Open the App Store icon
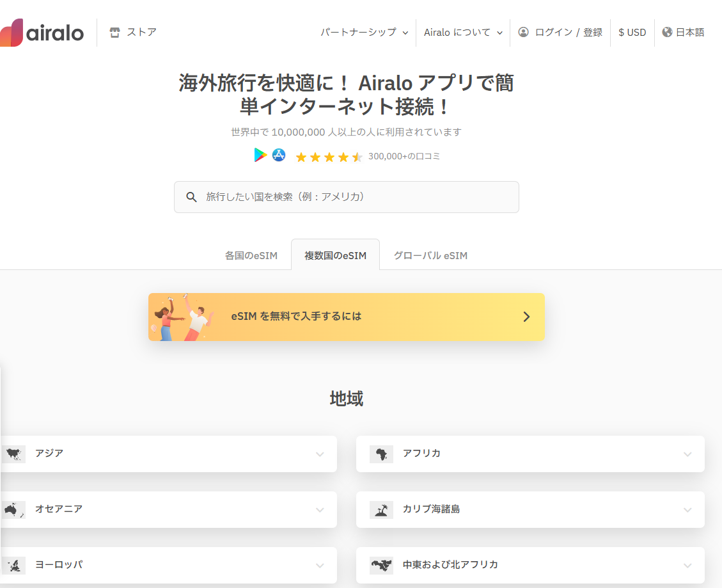 point(279,155)
